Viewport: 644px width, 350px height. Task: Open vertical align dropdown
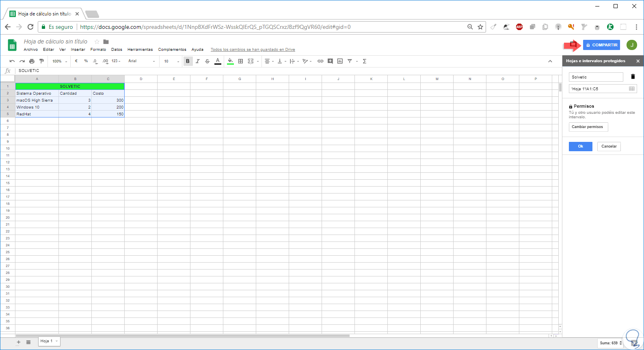[x=281, y=61]
